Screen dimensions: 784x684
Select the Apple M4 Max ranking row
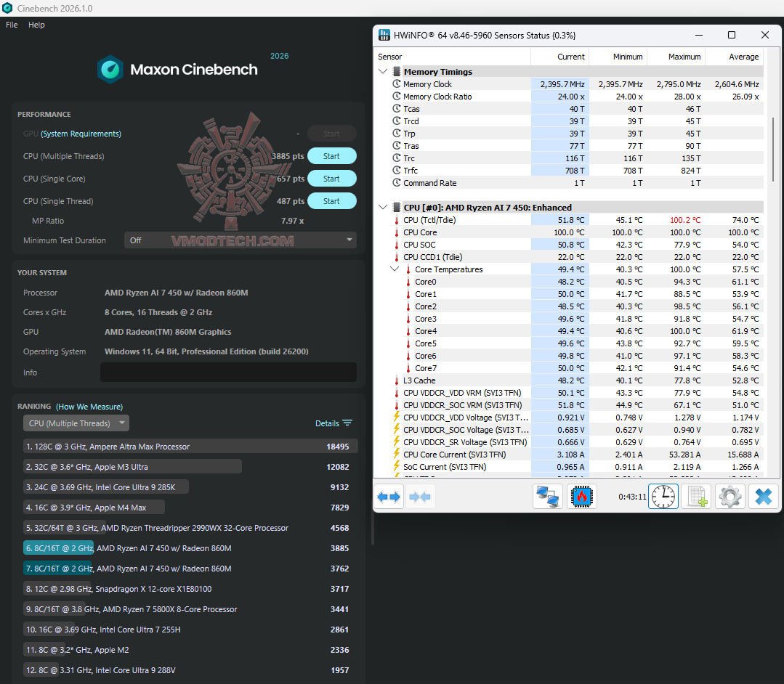[190, 508]
